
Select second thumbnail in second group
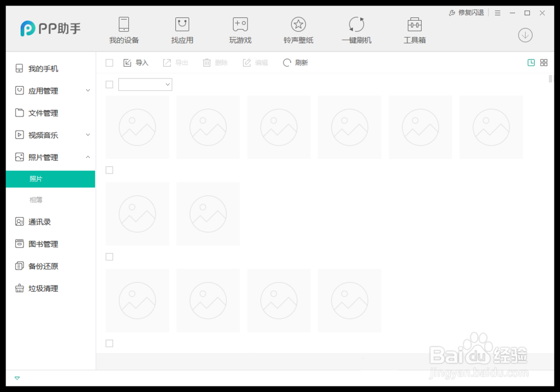208,214
